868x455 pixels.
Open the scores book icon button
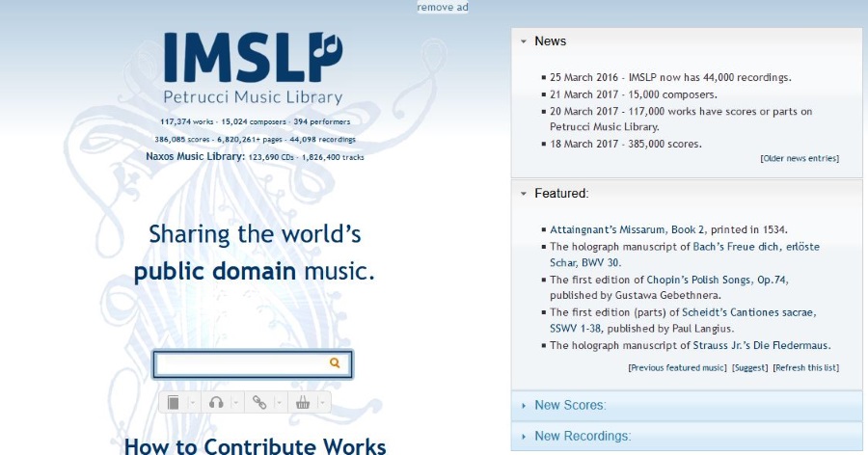[174, 402]
